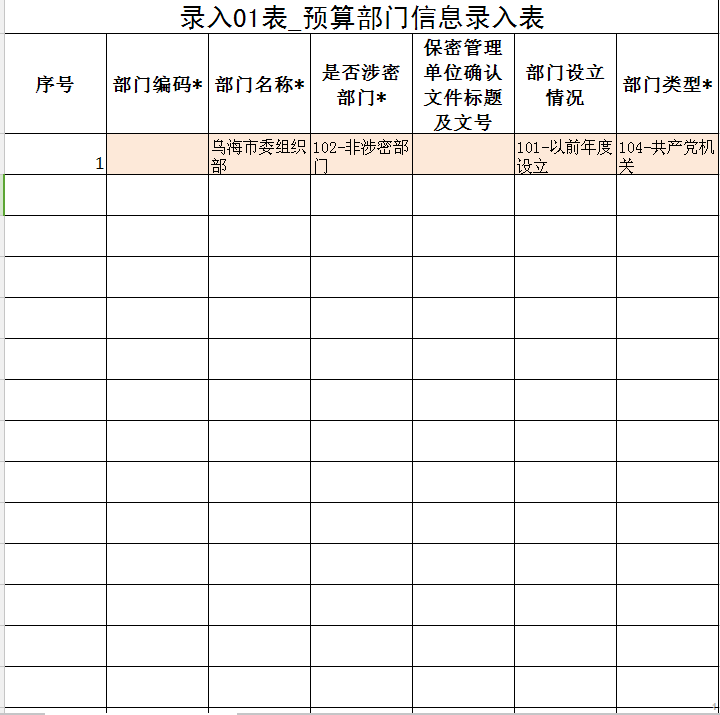Click the 102-非涉密部门 cell
The height and width of the screenshot is (715, 720).
coord(361,154)
